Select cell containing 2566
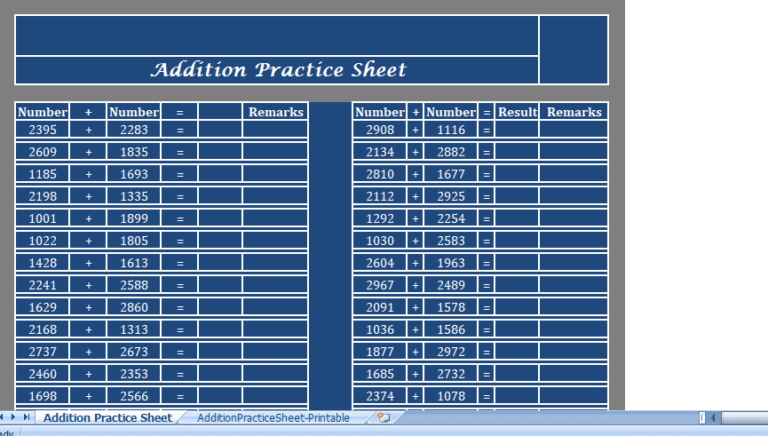This screenshot has width=768, height=436. 134,396
